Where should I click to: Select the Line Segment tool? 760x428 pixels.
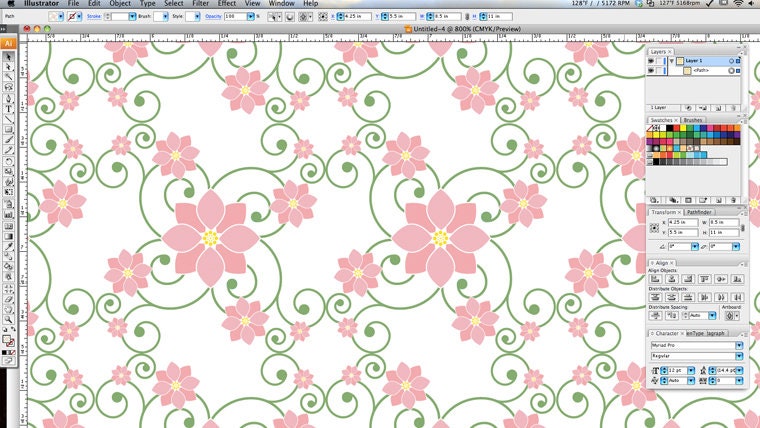[x=8, y=119]
